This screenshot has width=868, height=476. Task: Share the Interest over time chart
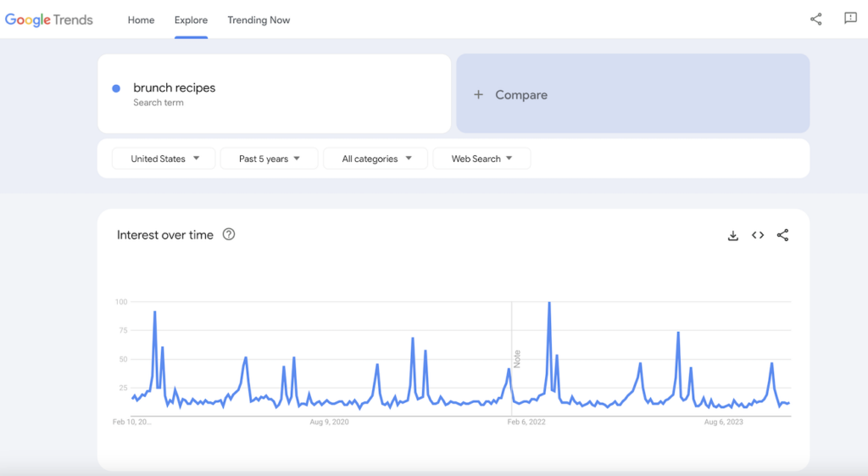pyautogui.click(x=782, y=235)
